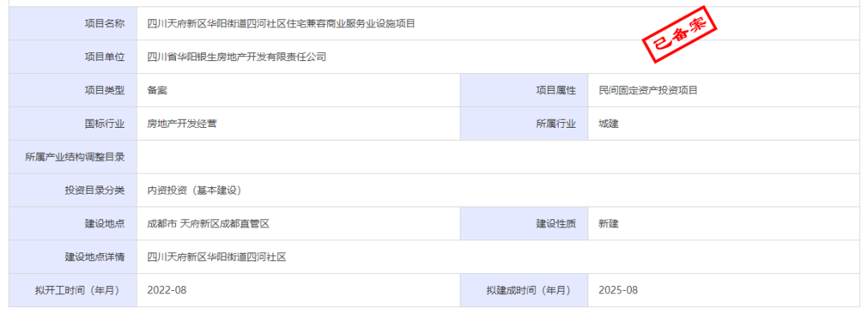This screenshot has height=315, width=868.
Task: Click the planned start date 2022-08
Action: tap(166, 290)
